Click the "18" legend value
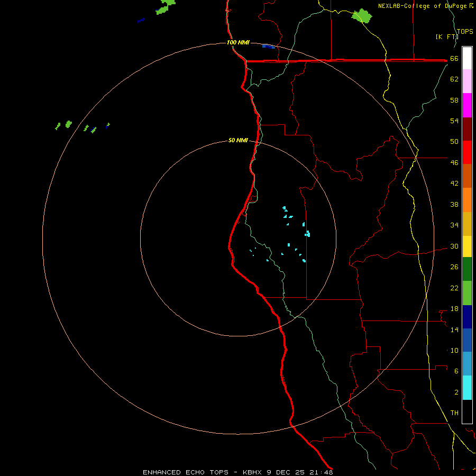 pos(454,309)
